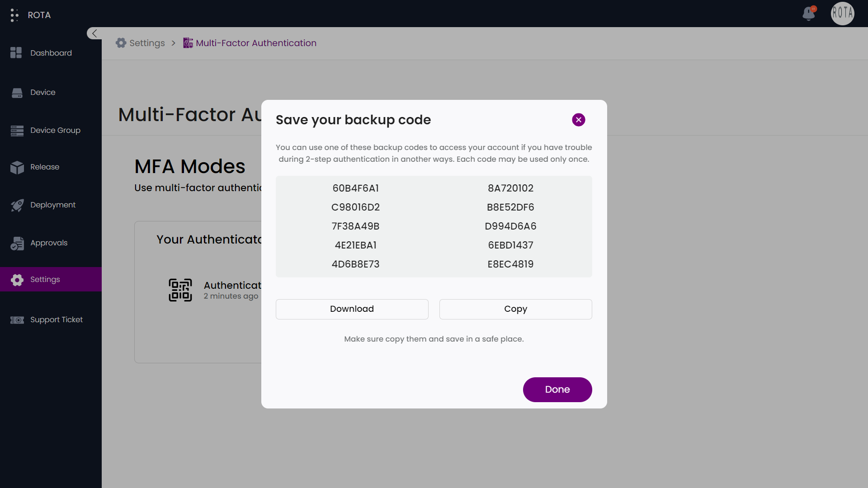The image size is (868, 488).
Task: Navigate to Deployment using its icon
Action: tap(17, 205)
